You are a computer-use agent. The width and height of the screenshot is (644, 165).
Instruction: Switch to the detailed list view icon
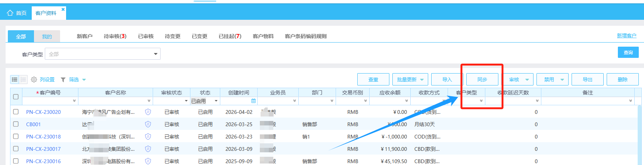point(23,80)
